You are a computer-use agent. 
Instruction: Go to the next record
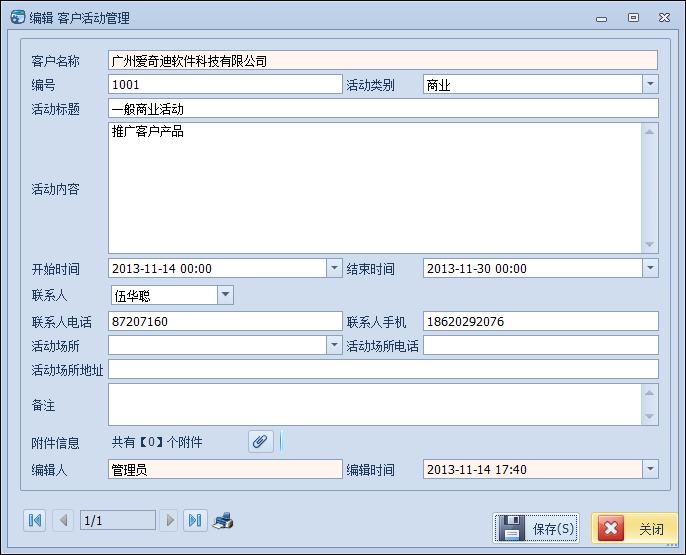(170, 520)
